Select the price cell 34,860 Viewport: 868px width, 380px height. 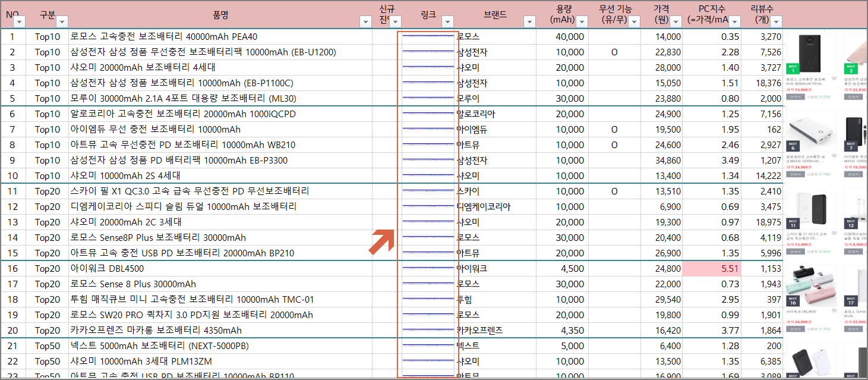661,160
